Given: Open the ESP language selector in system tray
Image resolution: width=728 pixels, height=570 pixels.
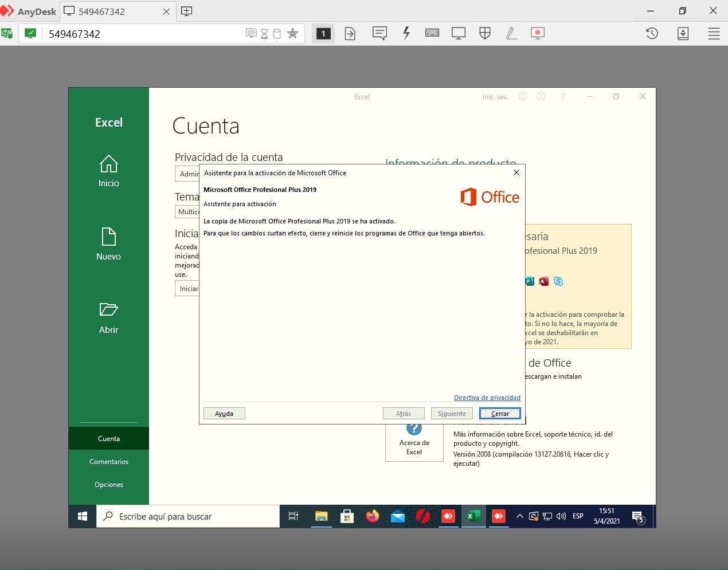Looking at the screenshot, I should (577, 516).
